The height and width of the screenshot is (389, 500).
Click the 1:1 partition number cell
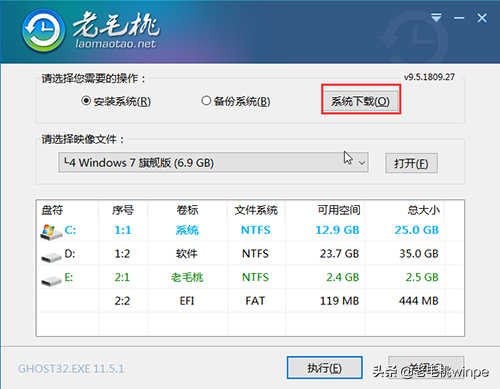pos(123,230)
